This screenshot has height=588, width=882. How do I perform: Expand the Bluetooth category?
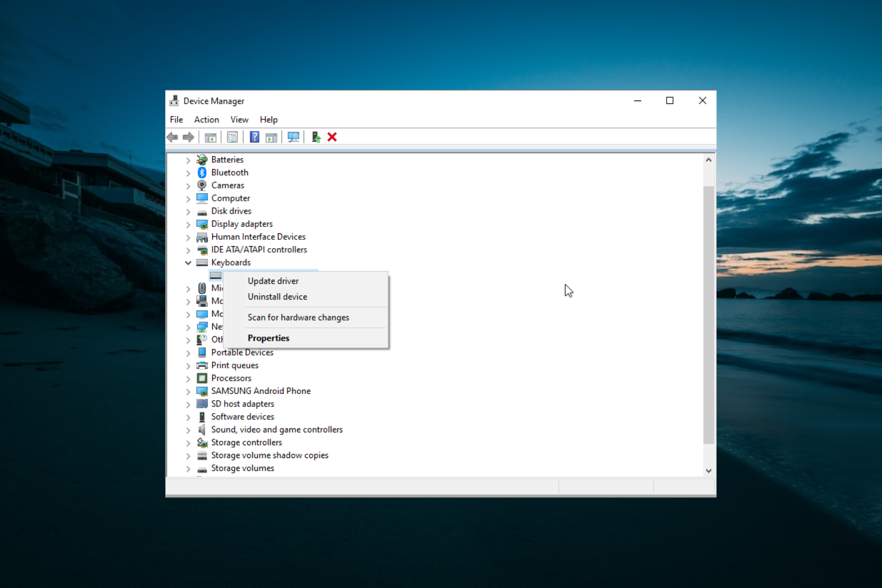click(x=188, y=173)
